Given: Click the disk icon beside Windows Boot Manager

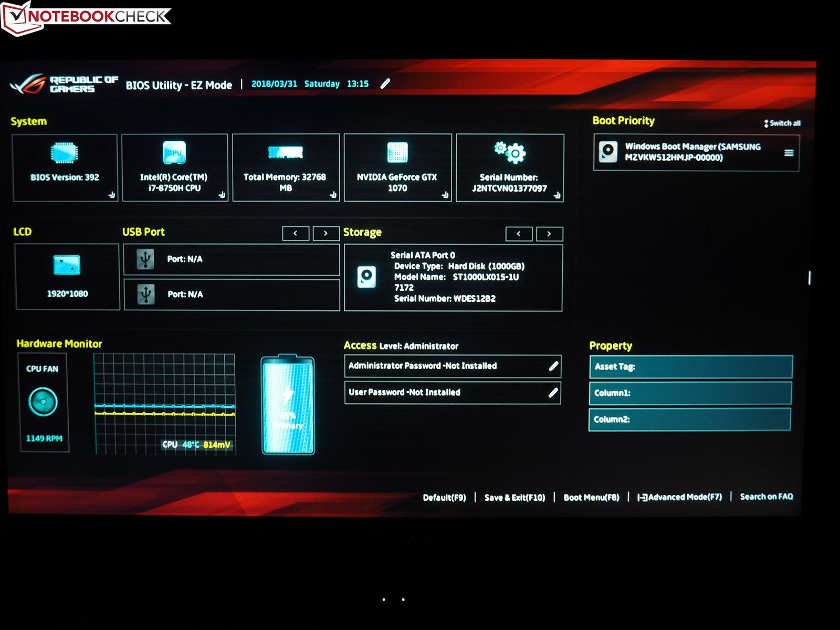Looking at the screenshot, I should coord(608,152).
